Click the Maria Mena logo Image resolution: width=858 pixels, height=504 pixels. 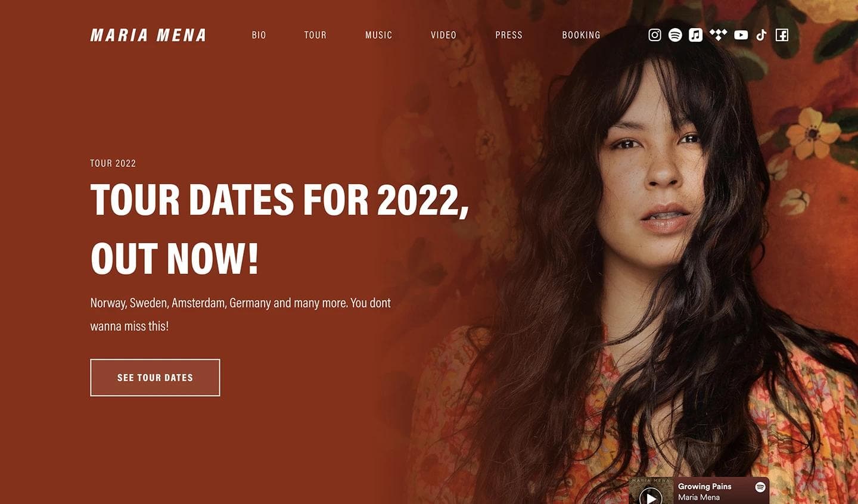(x=148, y=35)
